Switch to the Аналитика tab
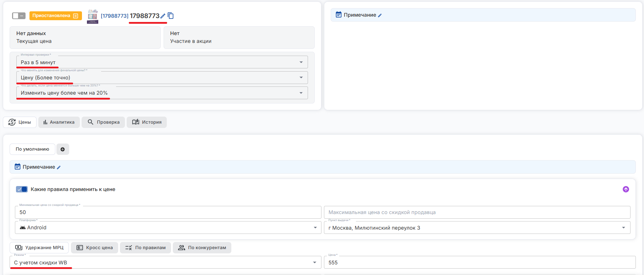Viewport: 644px width, 275px height. [59, 122]
